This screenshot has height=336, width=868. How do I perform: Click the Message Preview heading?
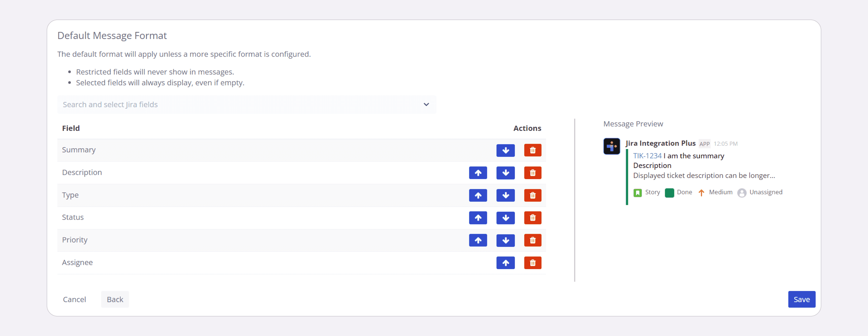633,124
